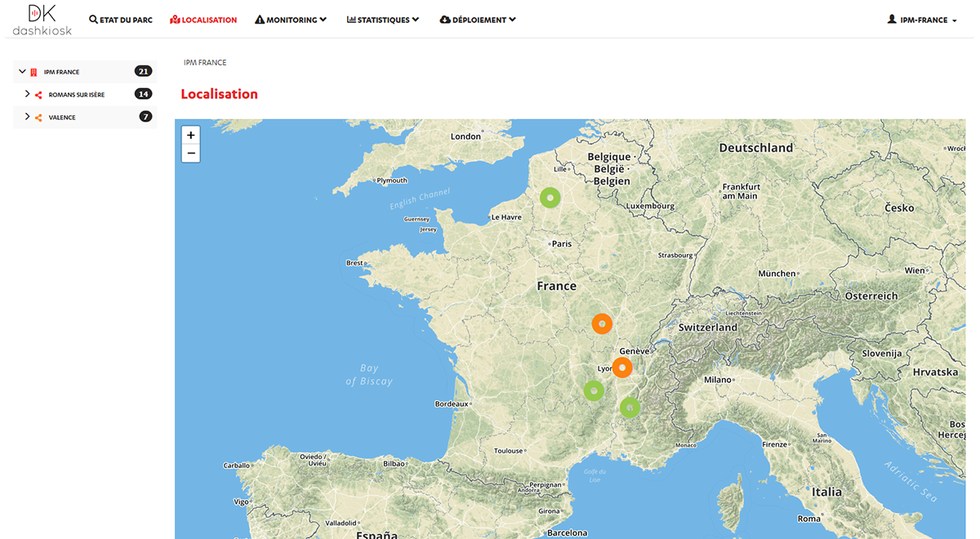980x539 pixels.
Task: Open the Statistiques menu
Action: click(383, 19)
